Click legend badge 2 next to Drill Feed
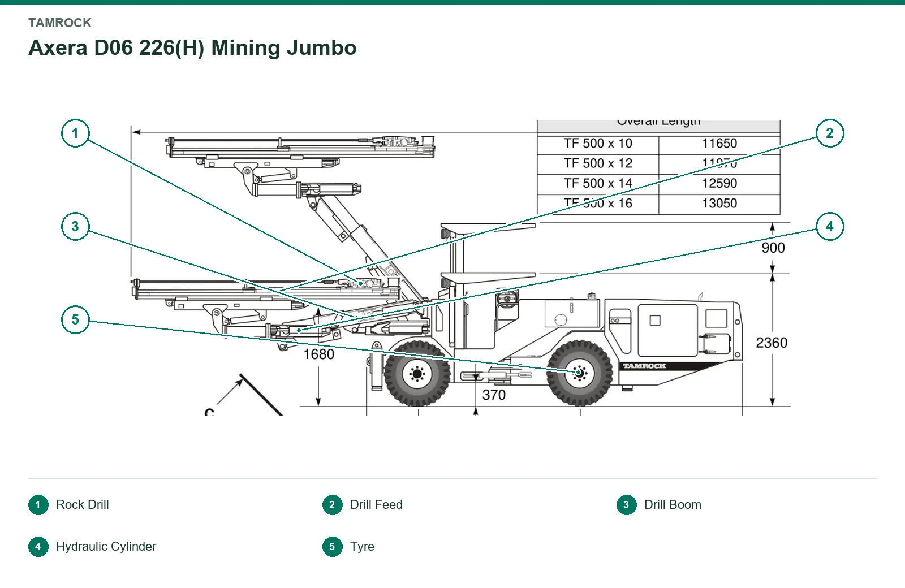 (x=333, y=505)
